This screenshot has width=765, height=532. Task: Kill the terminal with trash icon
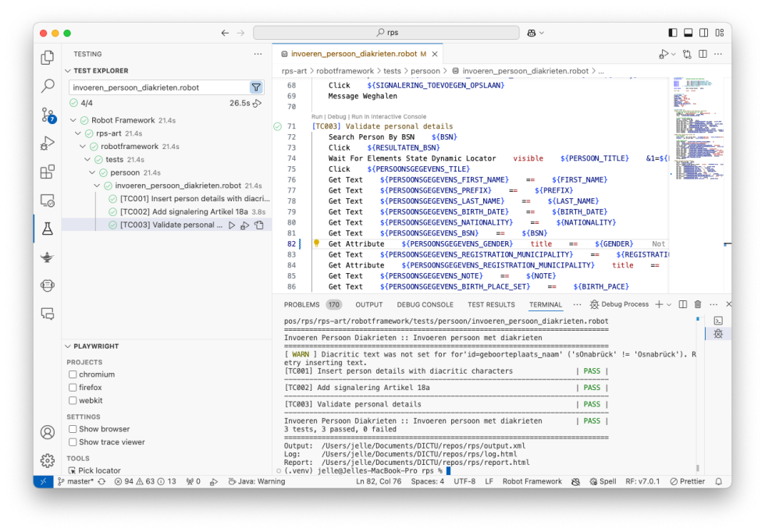698,304
